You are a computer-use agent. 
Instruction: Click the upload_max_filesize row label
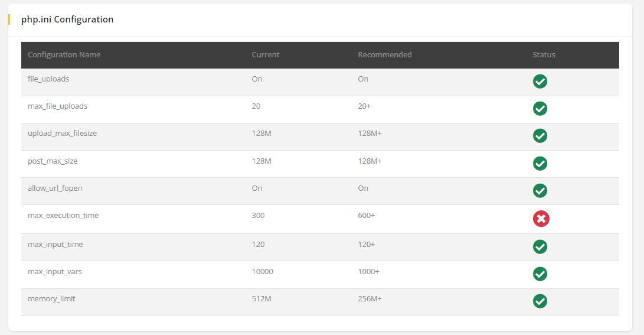tap(62, 134)
